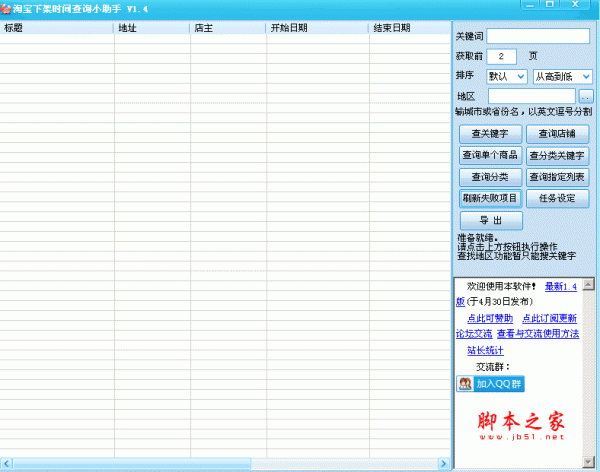Click the info panel scroll up arrow
Viewport: 600px width, 472px height.
point(588,284)
